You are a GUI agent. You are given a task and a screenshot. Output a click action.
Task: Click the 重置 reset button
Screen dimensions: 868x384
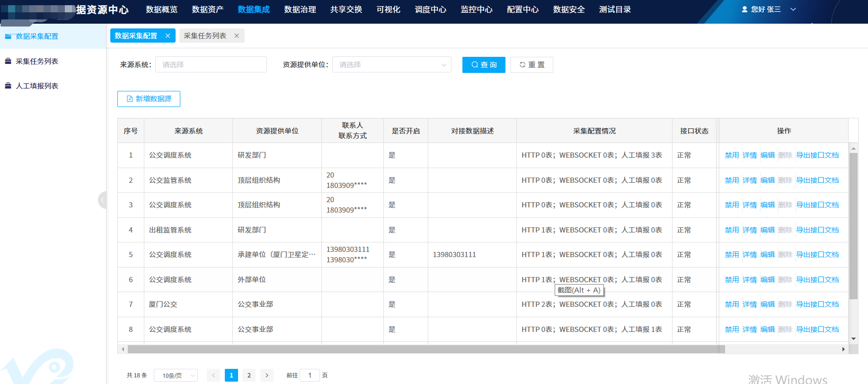pyautogui.click(x=531, y=64)
